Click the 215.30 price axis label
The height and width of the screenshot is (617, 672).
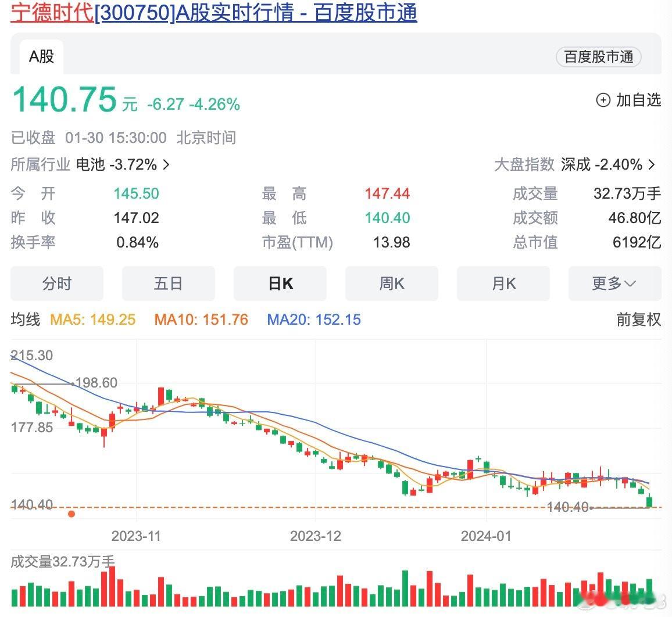(32, 355)
